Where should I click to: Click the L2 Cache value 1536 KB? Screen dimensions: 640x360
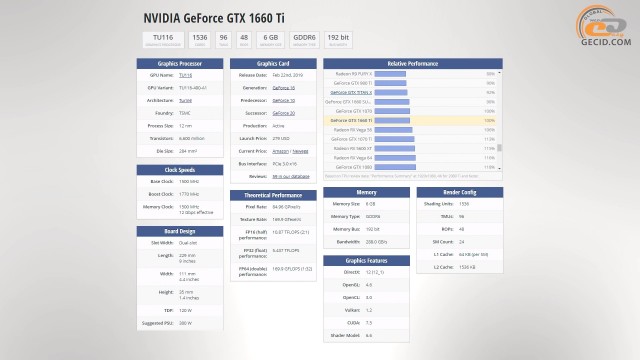[467, 267]
